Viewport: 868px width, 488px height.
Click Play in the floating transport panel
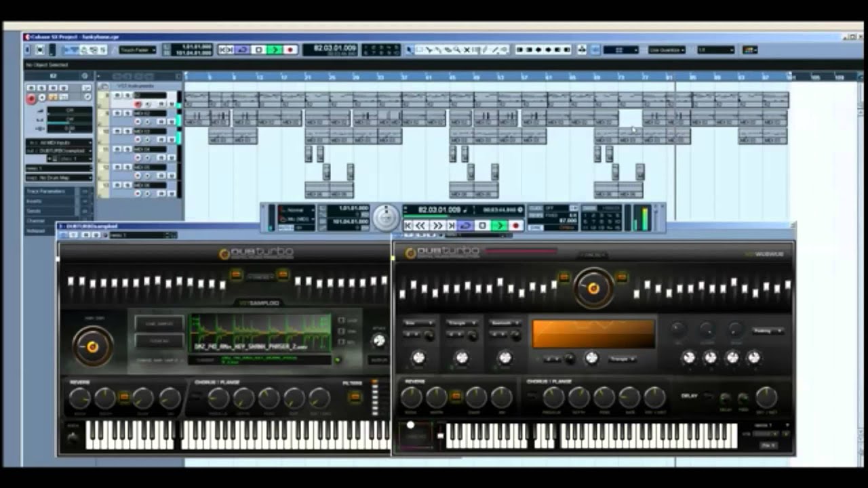click(x=500, y=225)
